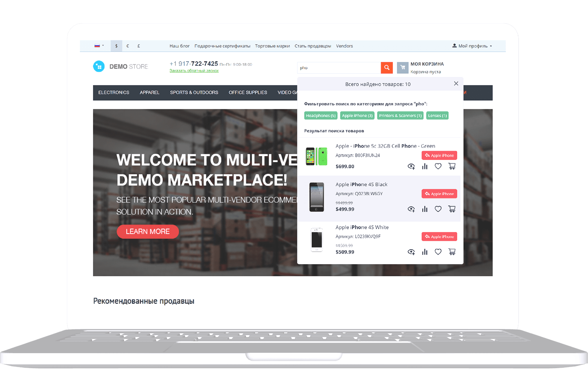Click Рекомендованные продавцы heading

click(144, 301)
